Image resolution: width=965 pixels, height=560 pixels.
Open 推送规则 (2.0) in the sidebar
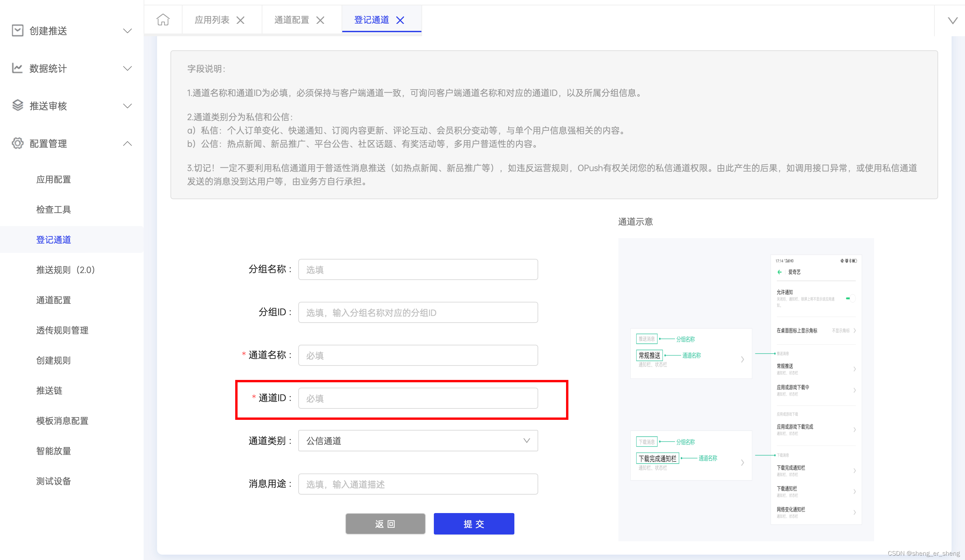pyautogui.click(x=65, y=270)
